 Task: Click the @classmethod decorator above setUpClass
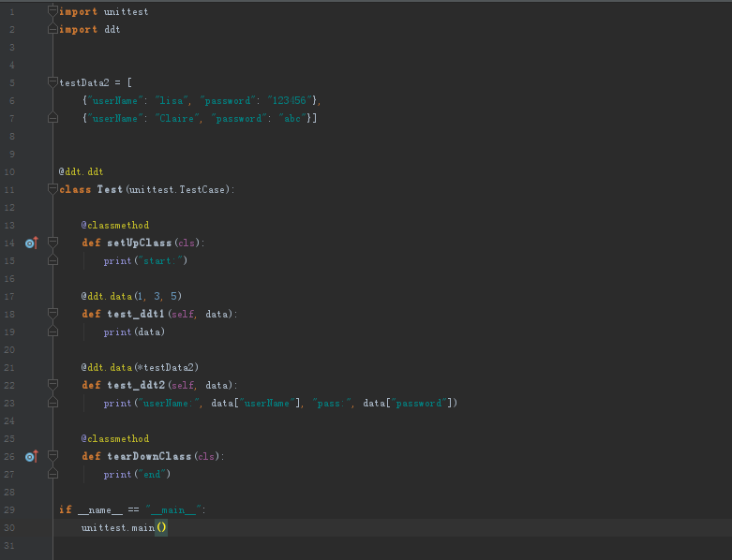coord(115,225)
